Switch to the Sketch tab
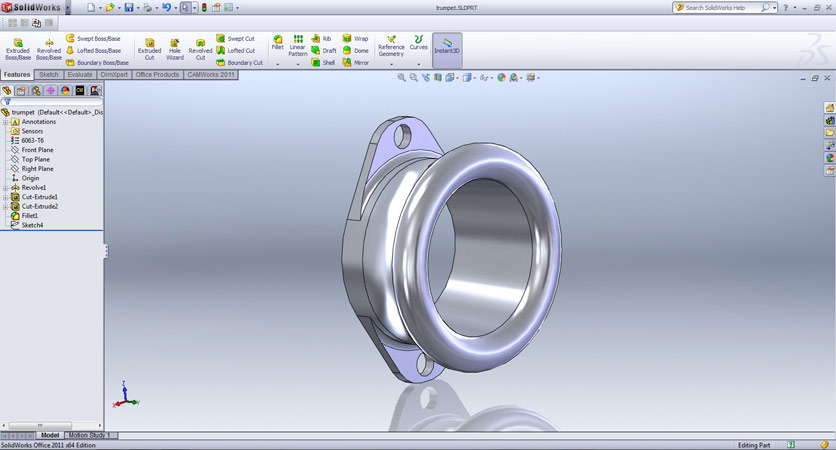 (49, 74)
